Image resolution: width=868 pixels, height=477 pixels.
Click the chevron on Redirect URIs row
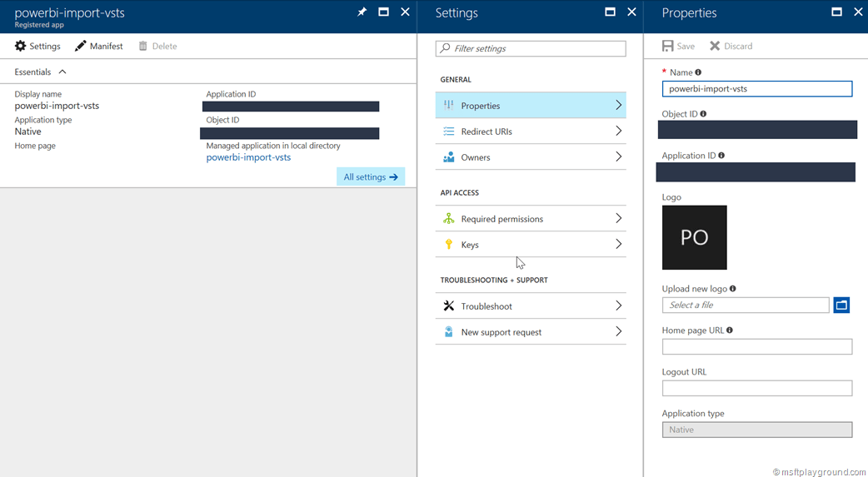(x=619, y=132)
